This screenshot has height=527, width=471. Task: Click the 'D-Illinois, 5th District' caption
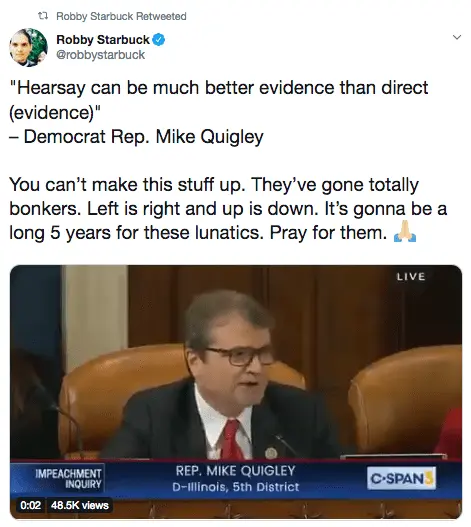point(236,487)
